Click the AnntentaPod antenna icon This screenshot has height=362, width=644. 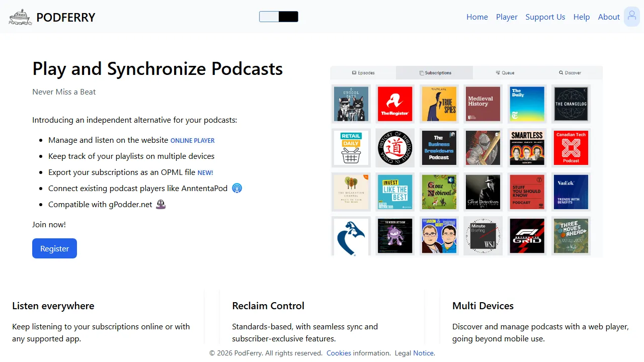pos(236,188)
